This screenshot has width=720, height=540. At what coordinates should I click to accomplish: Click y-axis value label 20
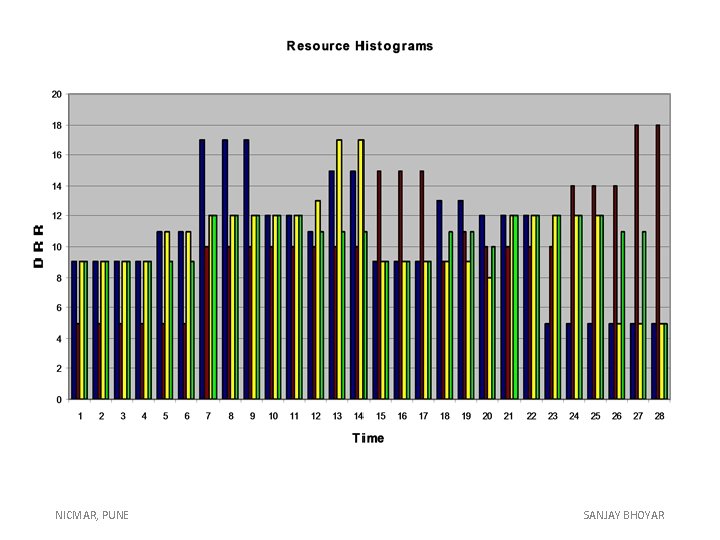click(56, 95)
